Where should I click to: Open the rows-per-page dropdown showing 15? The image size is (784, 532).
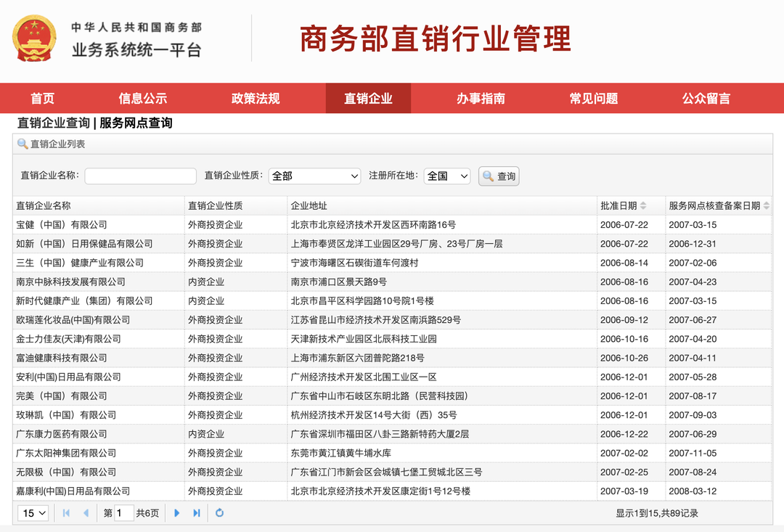[x=33, y=513]
